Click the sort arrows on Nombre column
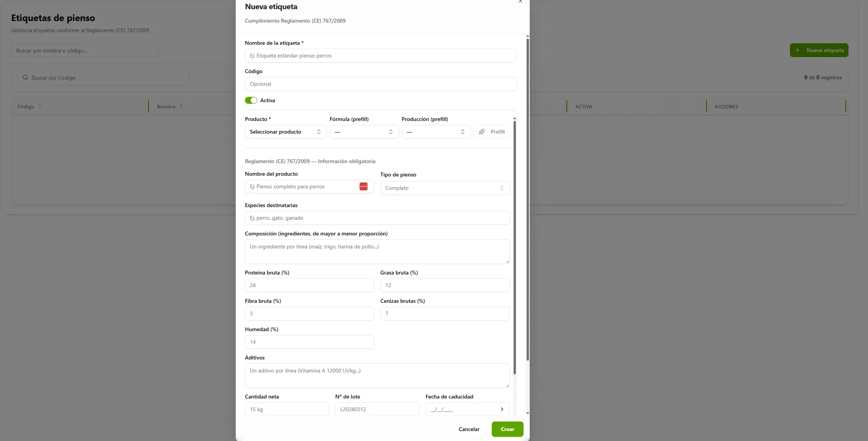 point(181,107)
